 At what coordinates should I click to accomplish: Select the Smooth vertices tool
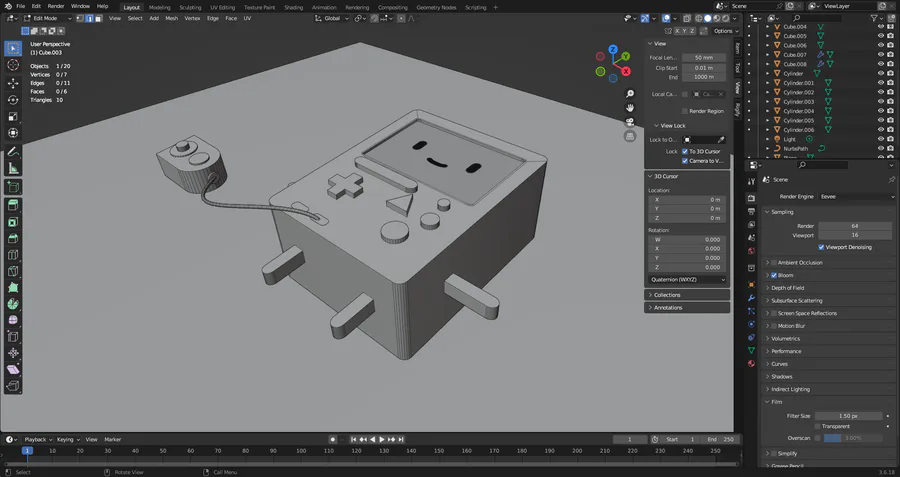pos(13,320)
